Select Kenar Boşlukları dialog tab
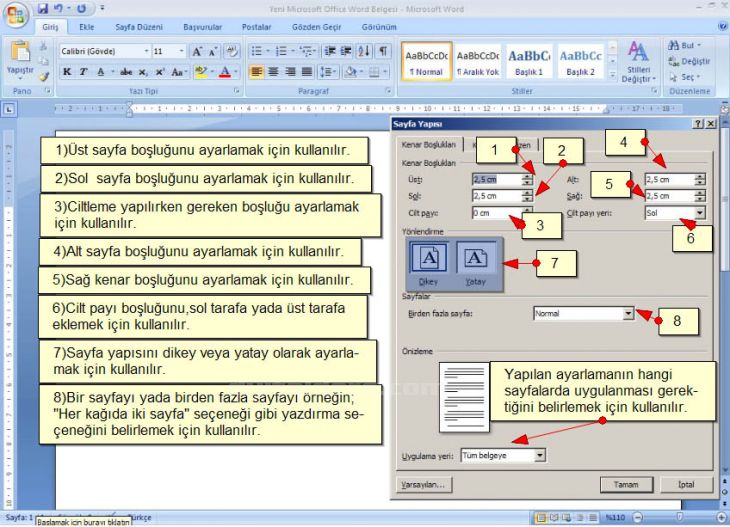The width and height of the screenshot is (730, 527). pos(429,145)
